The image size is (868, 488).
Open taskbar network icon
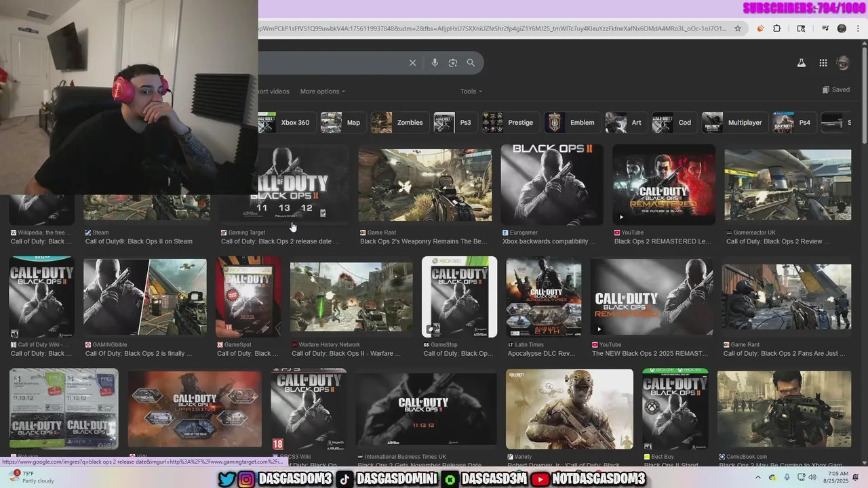(x=801, y=477)
